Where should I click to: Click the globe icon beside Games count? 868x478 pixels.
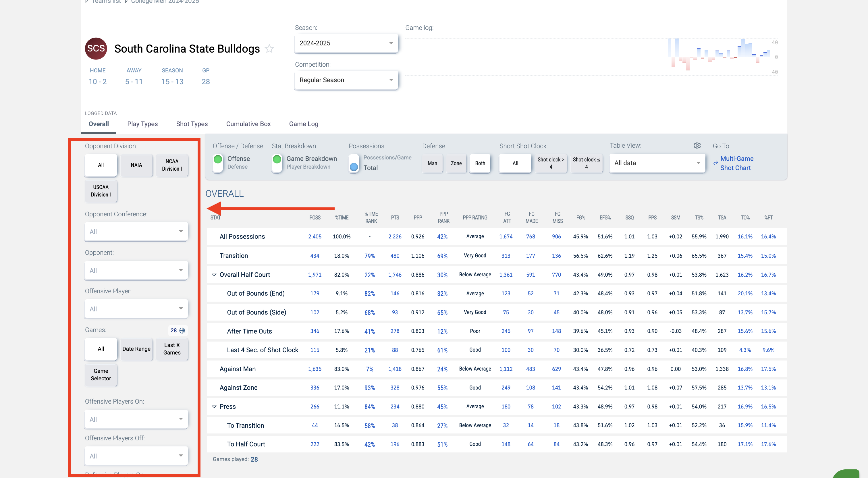182,330
